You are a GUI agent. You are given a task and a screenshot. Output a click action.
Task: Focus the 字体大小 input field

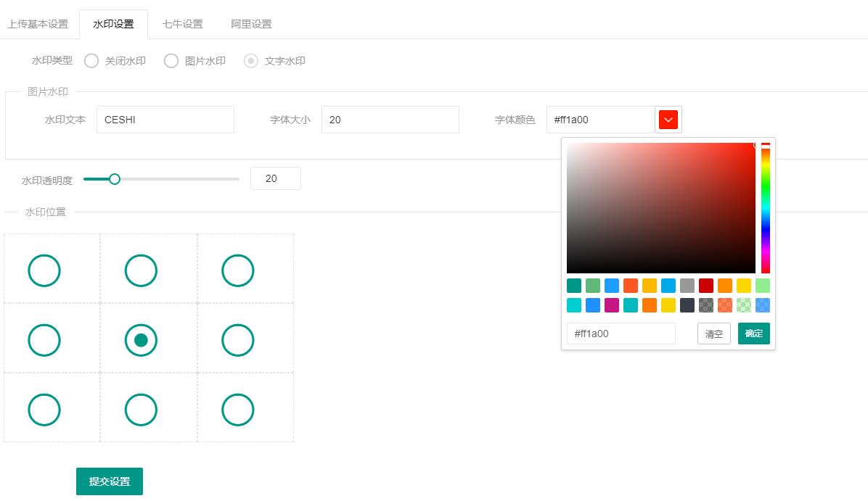click(x=390, y=120)
